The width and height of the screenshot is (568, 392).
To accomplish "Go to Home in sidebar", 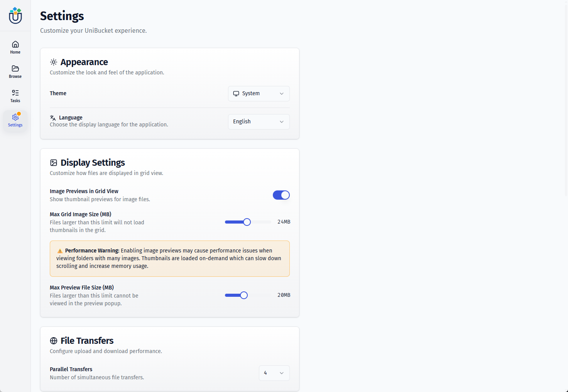I will pos(15,47).
